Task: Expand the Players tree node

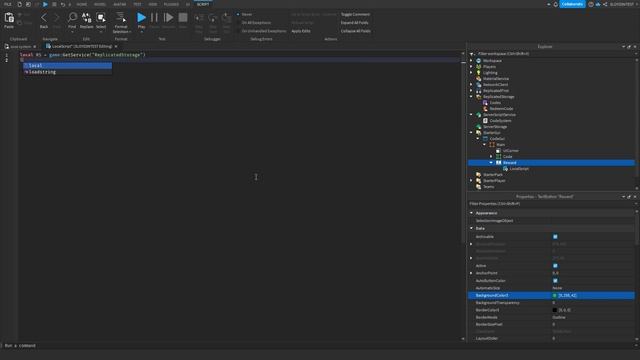Action: pos(471,67)
